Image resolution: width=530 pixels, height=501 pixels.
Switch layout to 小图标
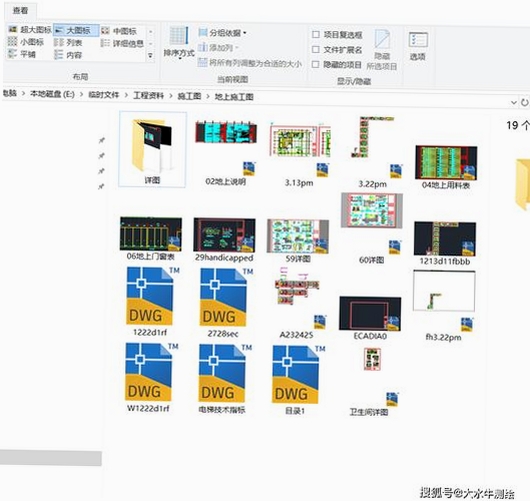point(26,42)
